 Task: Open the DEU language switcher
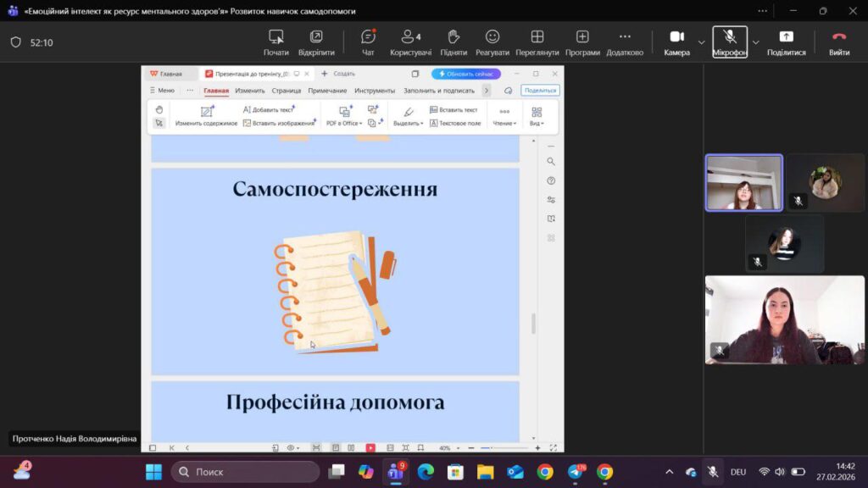738,472
